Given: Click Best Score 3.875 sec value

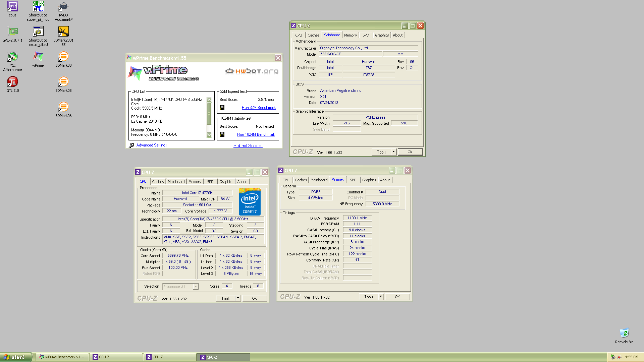Looking at the screenshot, I should tap(266, 100).
